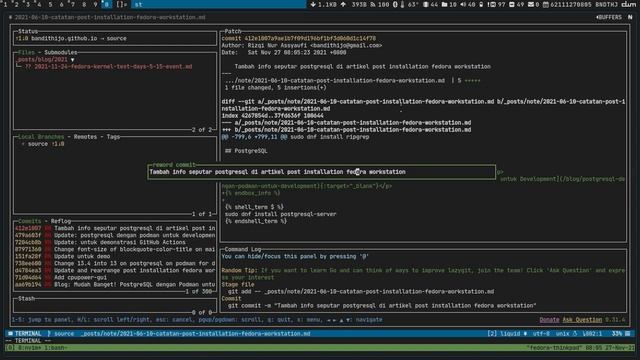Collapse the _posts/blog/2021 folder in Files
The image size is (640, 360).
pos(72,60)
